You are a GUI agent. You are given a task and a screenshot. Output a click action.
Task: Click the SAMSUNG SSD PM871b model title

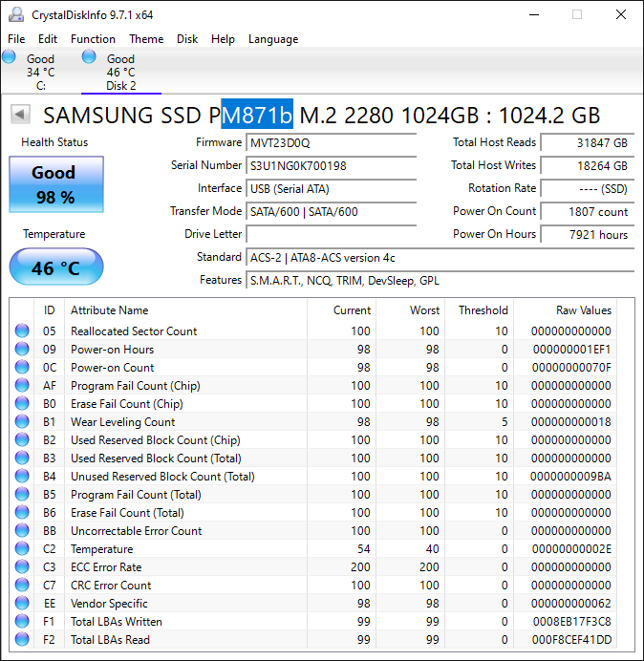321,115
